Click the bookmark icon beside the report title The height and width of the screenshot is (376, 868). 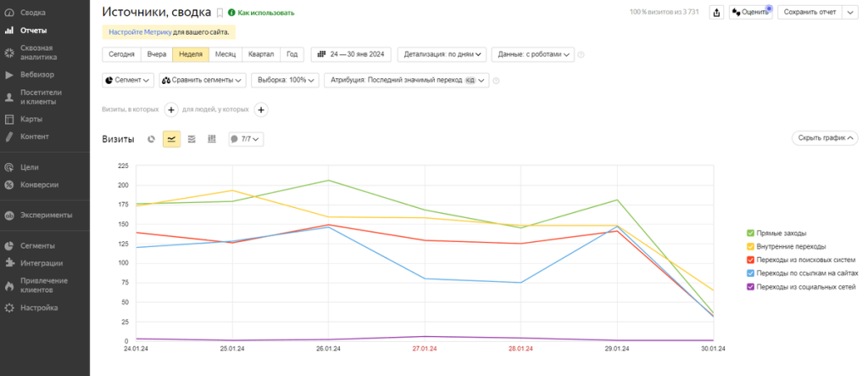coord(220,13)
